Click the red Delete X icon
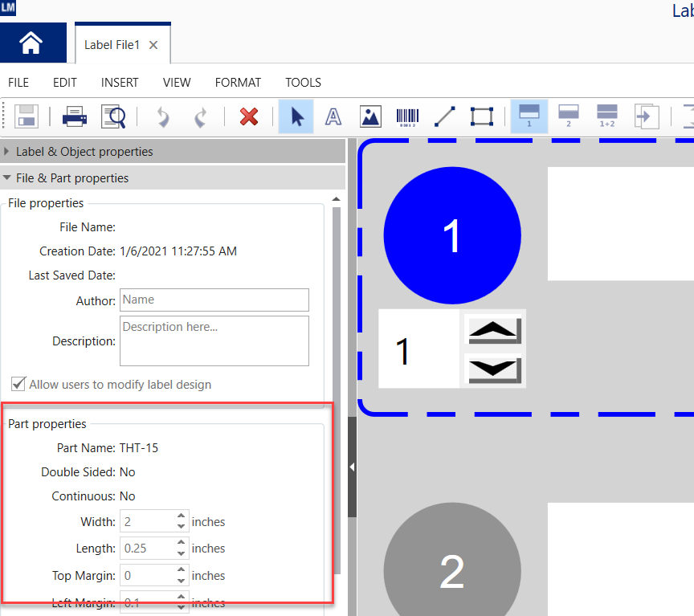 click(x=249, y=116)
